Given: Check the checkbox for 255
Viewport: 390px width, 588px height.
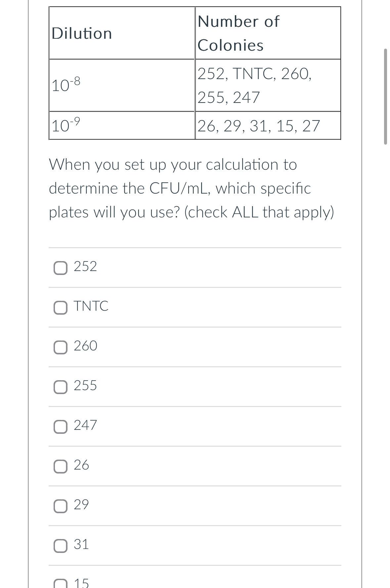Looking at the screenshot, I should coord(60,386).
